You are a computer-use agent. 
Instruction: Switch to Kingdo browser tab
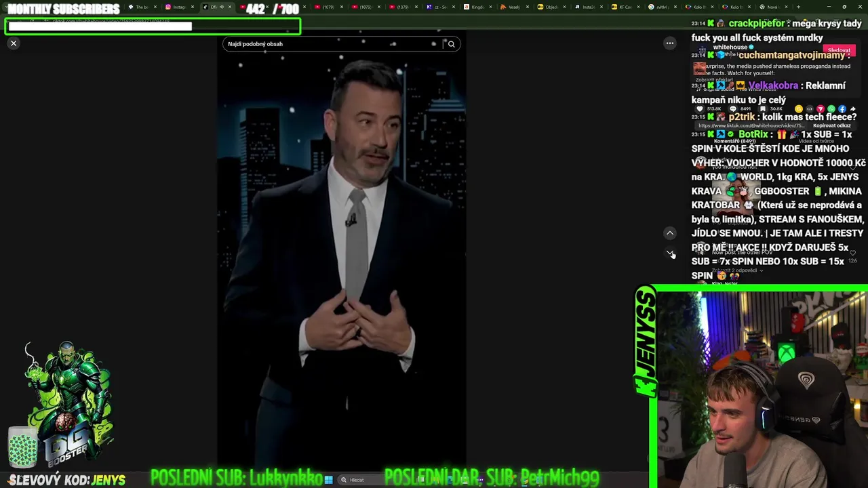[478, 7]
